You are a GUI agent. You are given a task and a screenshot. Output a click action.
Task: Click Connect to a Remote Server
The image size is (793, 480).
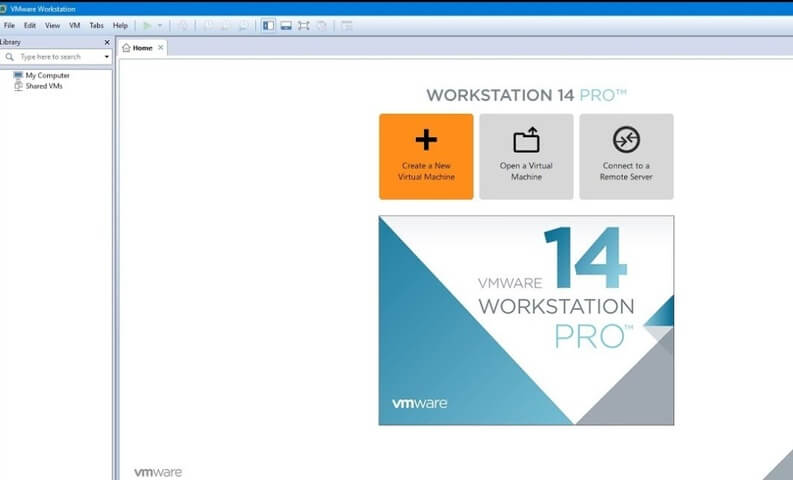coord(626,156)
